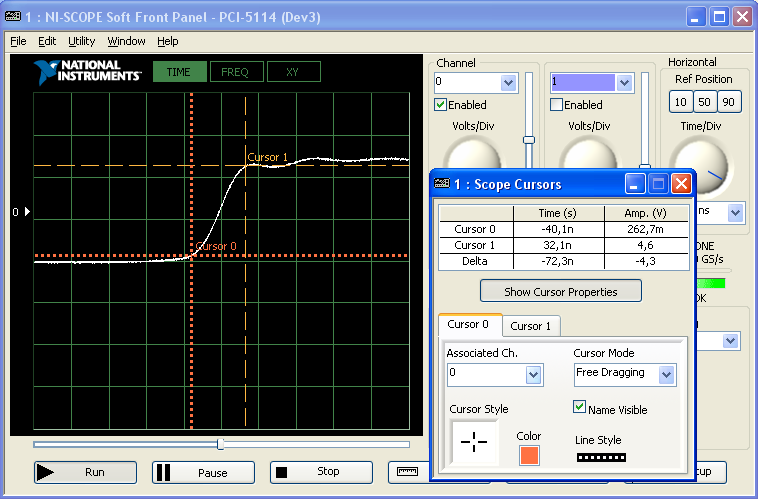Image resolution: width=758 pixels, height=499 pixels.
Task: Toggle the Name Visible checkbox
Action: pyautogui.click(x=579, y=407)
